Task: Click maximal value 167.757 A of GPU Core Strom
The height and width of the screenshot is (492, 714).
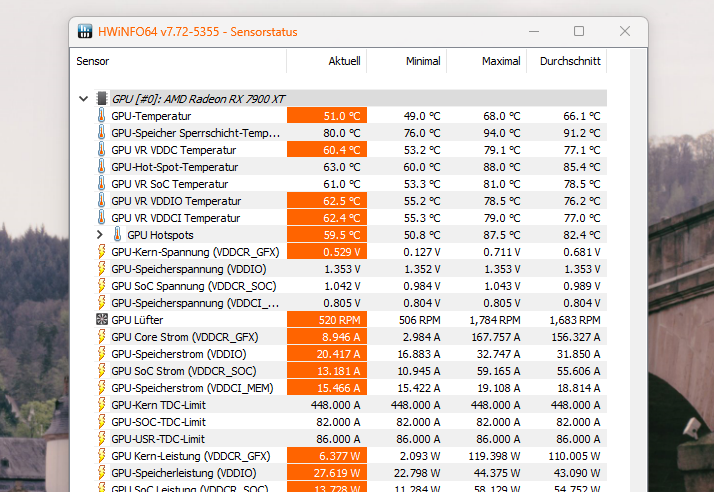Action: 495,337
